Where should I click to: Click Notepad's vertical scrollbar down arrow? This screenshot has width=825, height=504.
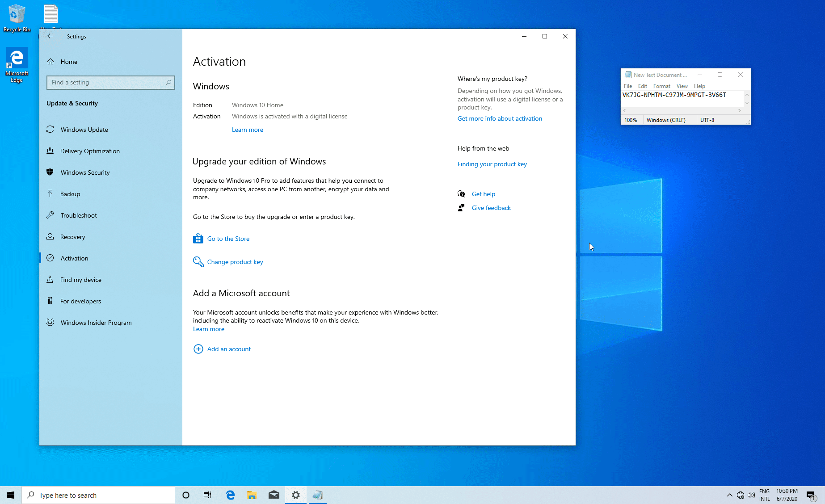click(747, 103)
